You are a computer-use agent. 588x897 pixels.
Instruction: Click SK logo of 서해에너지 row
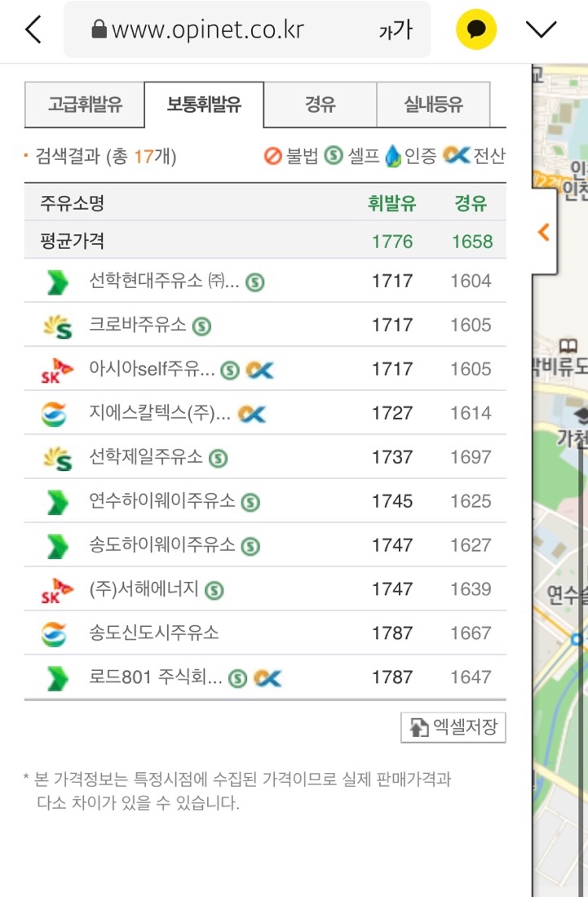coord(57,590)
